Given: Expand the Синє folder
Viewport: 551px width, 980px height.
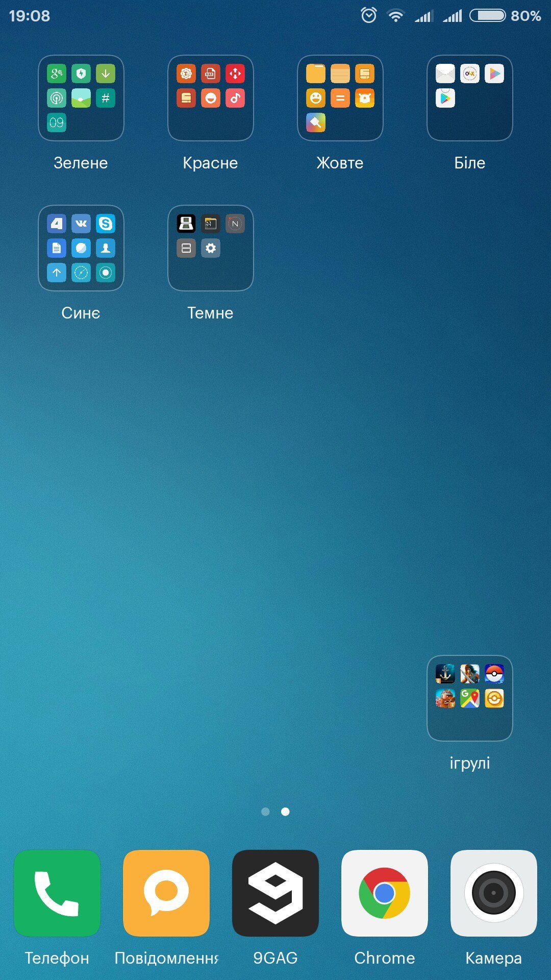Looking at the screenshot, I should tap(81, 248).
